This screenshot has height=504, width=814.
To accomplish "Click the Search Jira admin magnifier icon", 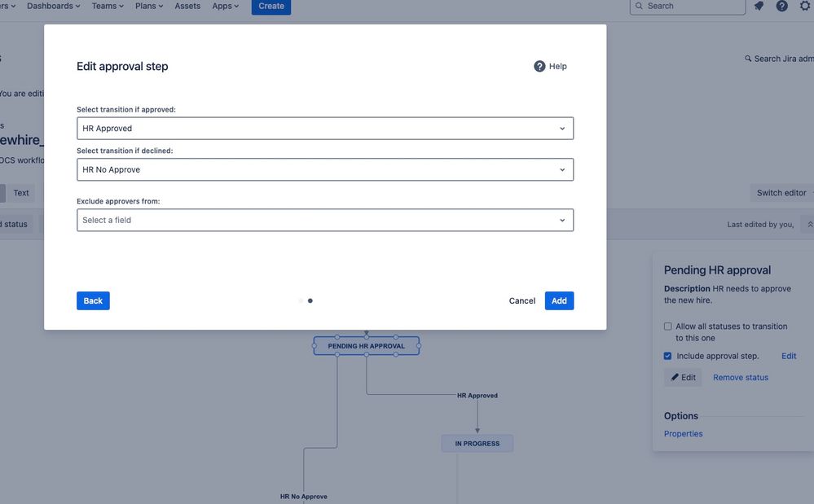I will click(x=748, y=59).
